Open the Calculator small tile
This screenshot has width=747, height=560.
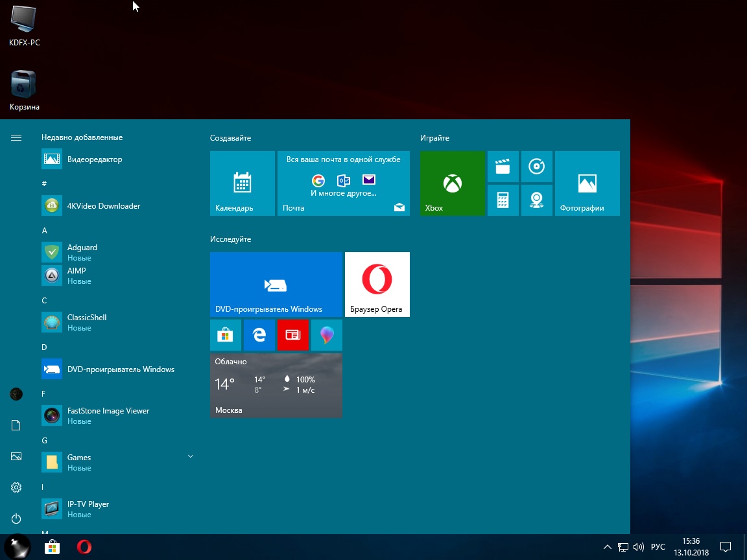503,200
